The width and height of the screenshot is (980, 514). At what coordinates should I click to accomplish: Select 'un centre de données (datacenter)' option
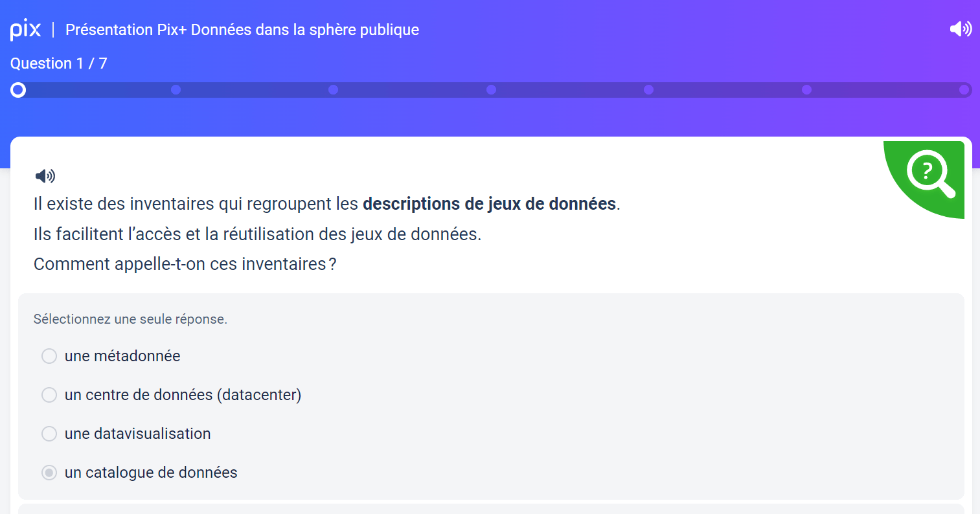[x=49, y=395]
